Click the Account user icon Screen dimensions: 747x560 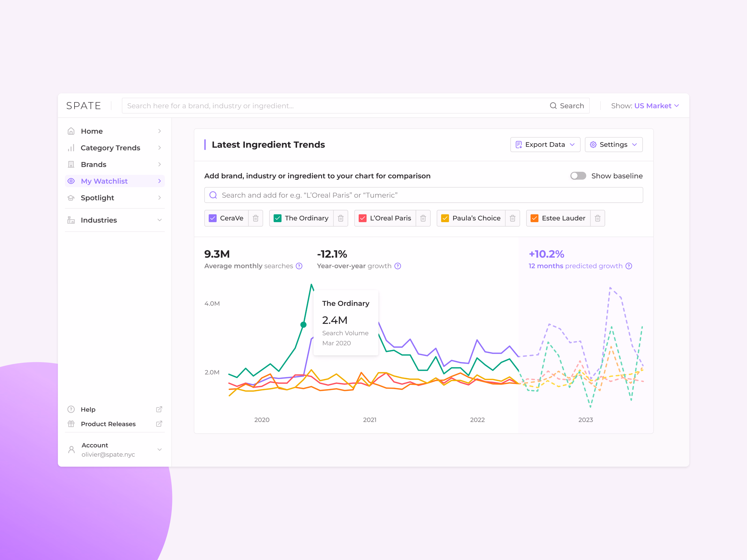[71, 450]
